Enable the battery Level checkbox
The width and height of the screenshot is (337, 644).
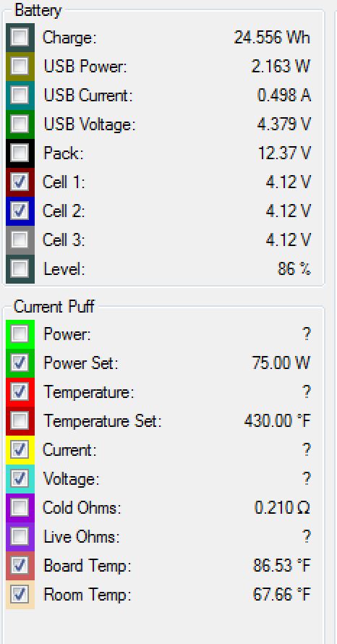coord(20,269)
